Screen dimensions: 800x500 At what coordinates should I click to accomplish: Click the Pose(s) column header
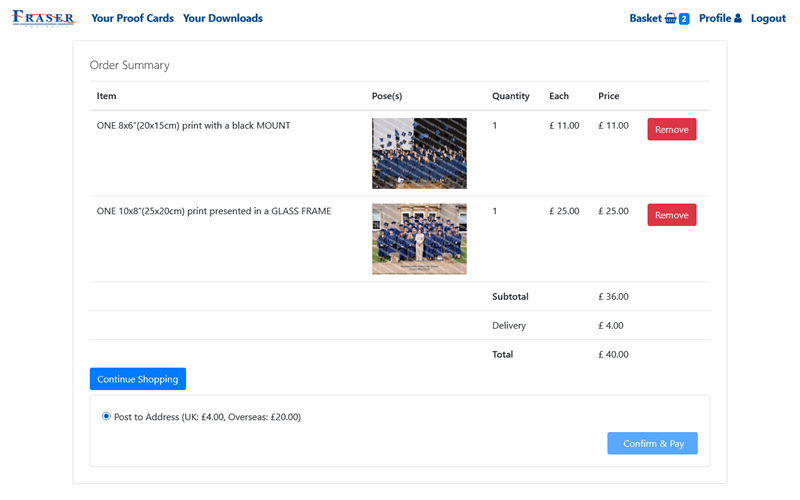tap(387, 96)
